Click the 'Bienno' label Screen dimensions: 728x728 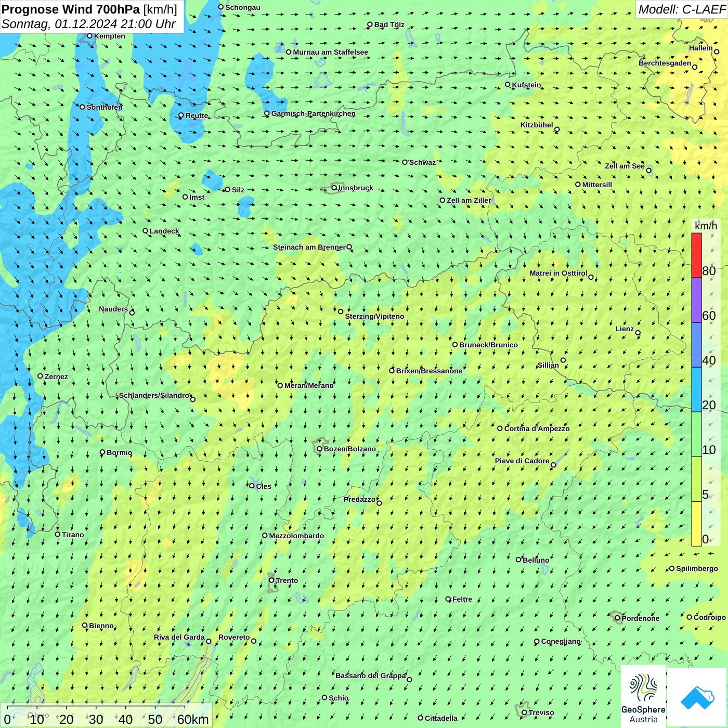101,626
